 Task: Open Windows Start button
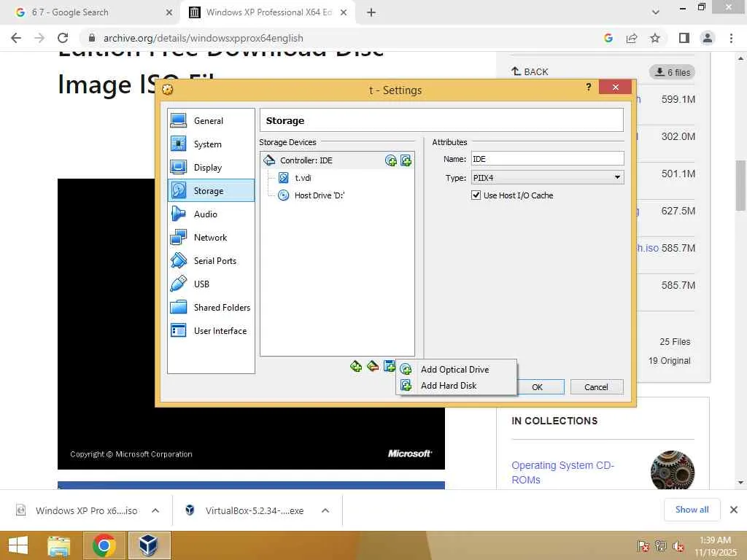click(x=18, y=545)
